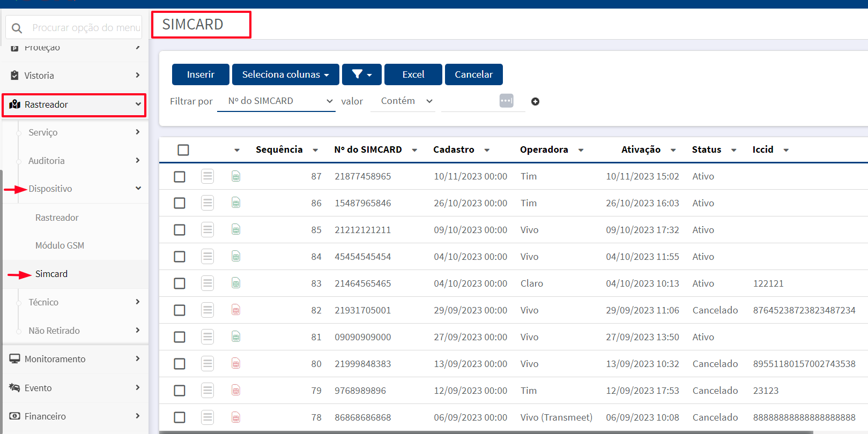
Task: Check the box for SIMCARD 09090909000
Action: click(x=180, y=338)
